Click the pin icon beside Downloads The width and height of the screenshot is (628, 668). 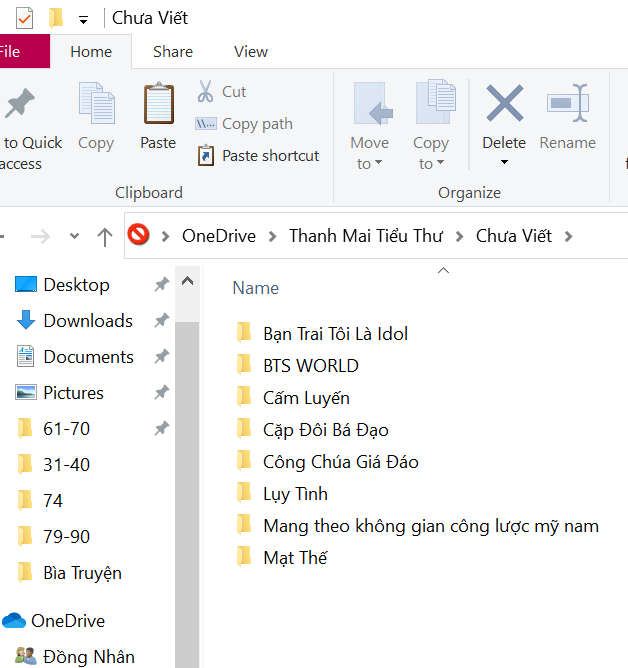(x=162, y=320)
